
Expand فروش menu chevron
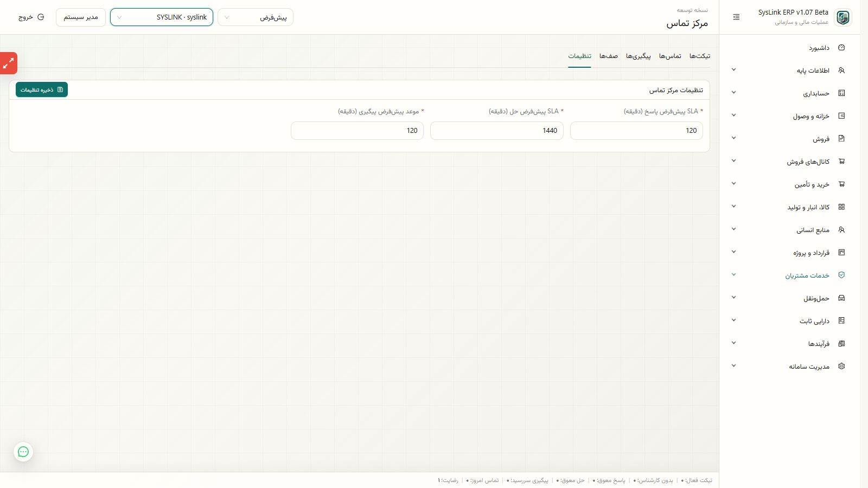[x=733, y=138]
